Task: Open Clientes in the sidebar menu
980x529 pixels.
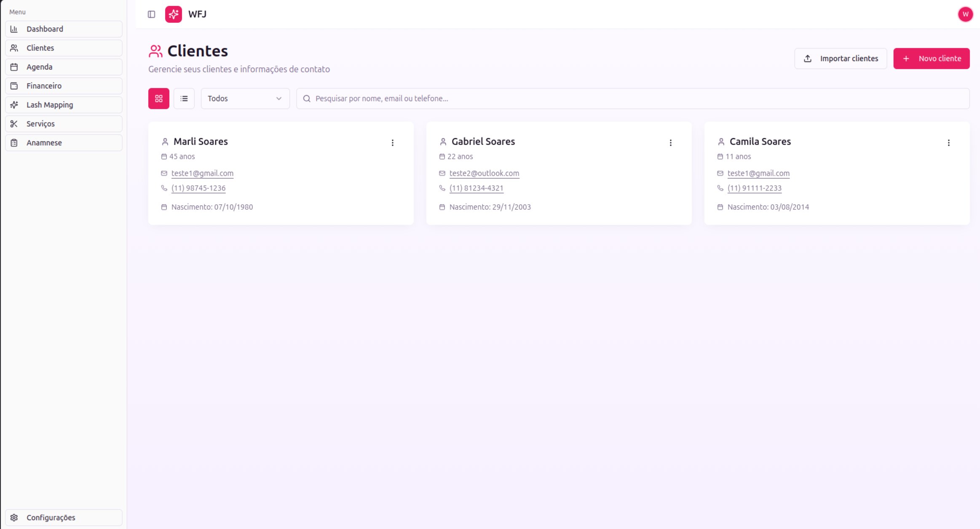Action: (64, 48)
